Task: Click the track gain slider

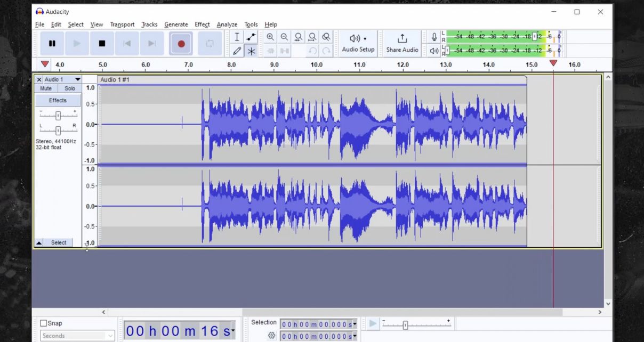Action: (59, 115)
